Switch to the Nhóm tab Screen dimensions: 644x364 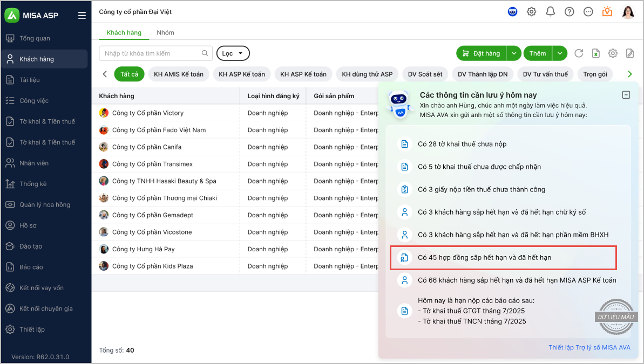(x=165, y=33)
